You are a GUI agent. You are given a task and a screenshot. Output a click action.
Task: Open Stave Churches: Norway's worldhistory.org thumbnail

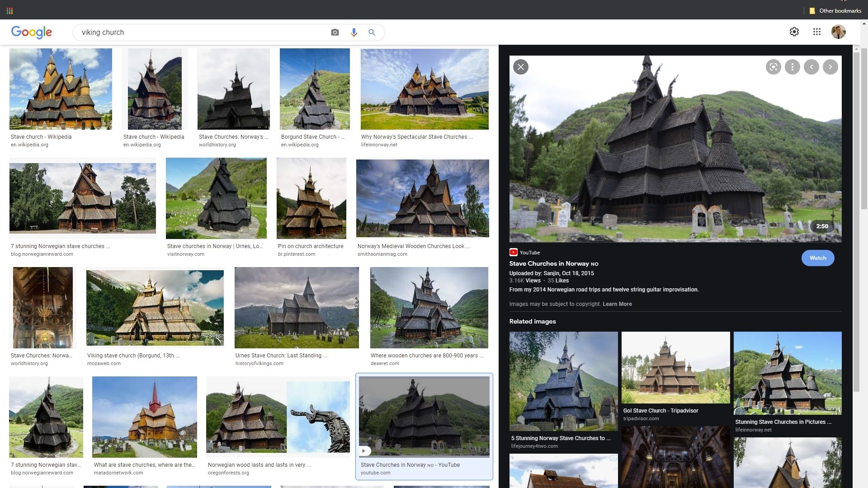click(233, 89)
